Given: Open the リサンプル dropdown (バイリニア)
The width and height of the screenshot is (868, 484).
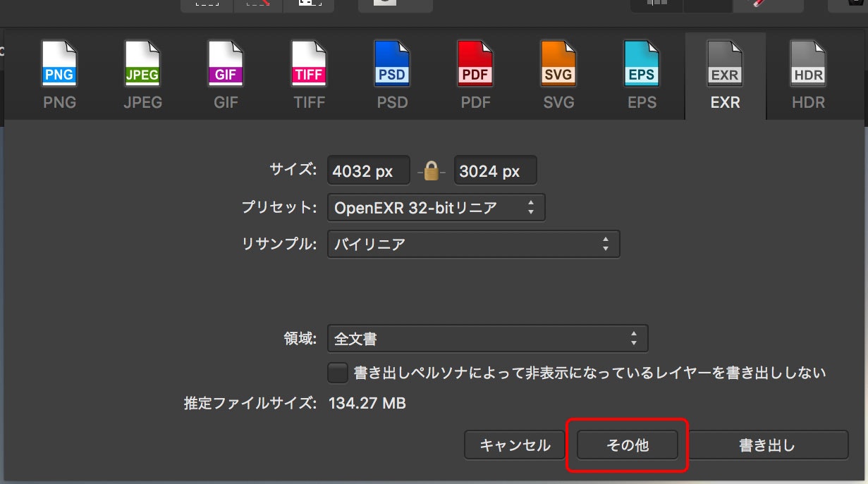Looking at the screenshot, I should coord(474,244).
